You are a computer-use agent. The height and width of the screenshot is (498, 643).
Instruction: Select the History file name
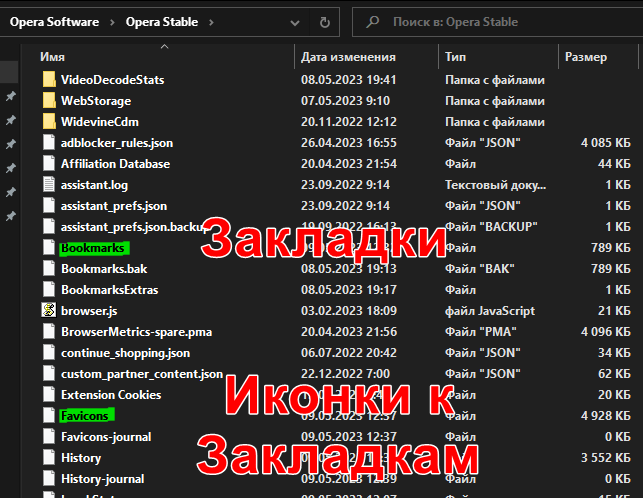81,458
